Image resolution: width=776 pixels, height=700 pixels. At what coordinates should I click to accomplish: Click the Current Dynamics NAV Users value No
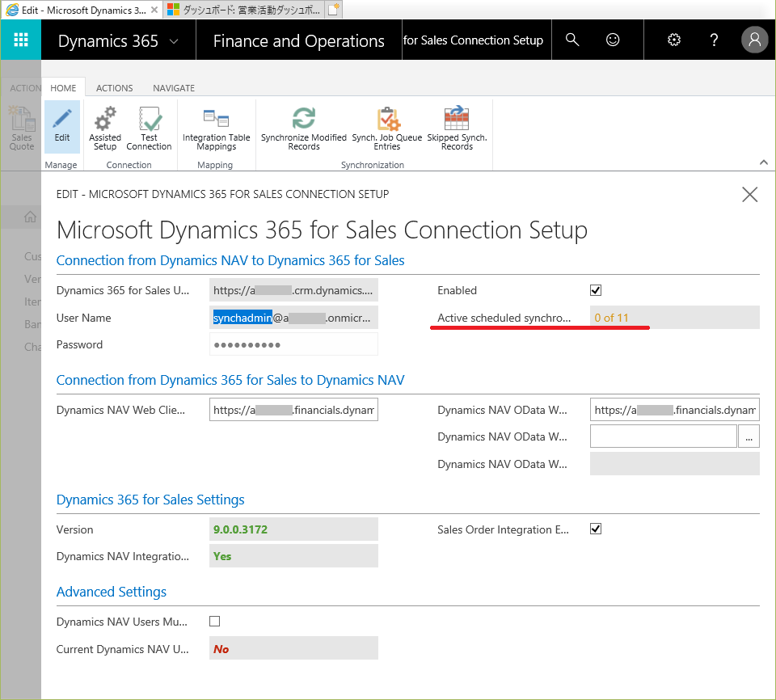pos(221,650)
